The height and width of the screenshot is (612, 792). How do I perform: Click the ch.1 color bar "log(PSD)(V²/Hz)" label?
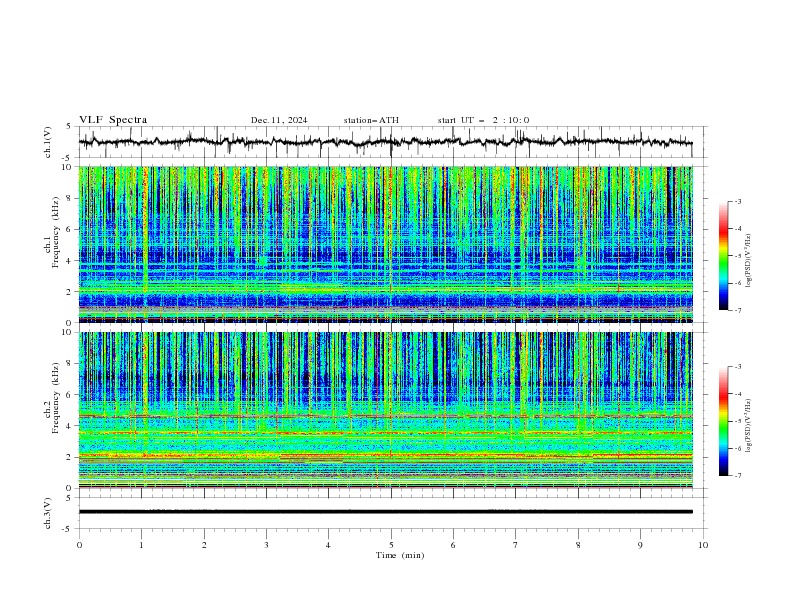pyautogui.click(x=748, y=261)
